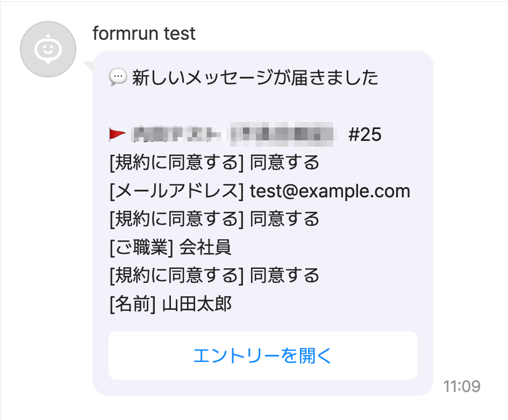Screen dimensions: 508x420
Task: Click the blurred text right after the flag
Action: pos(176,134)
